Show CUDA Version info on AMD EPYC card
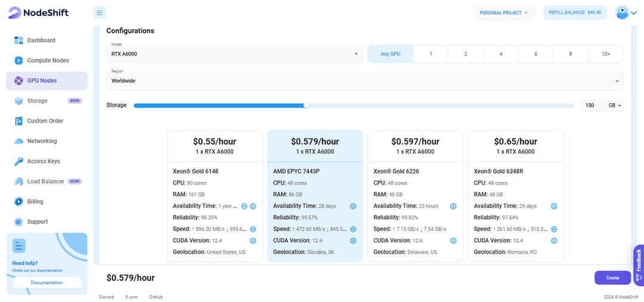The width and height of the screenshot is (644, 302). [353, 241]
